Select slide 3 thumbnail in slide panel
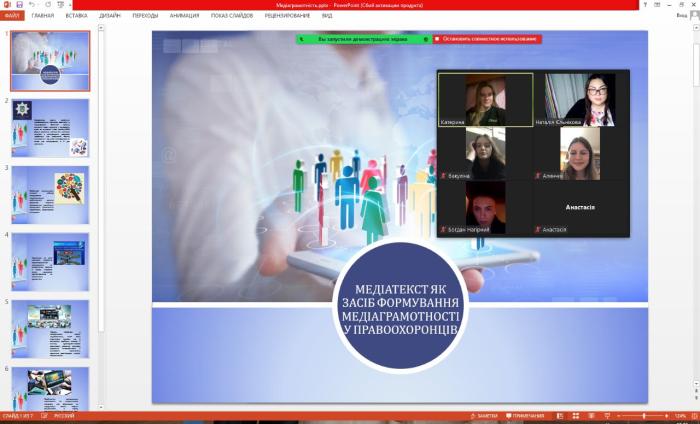The height and width of the screenshot is (424, 700). [50, 194]
